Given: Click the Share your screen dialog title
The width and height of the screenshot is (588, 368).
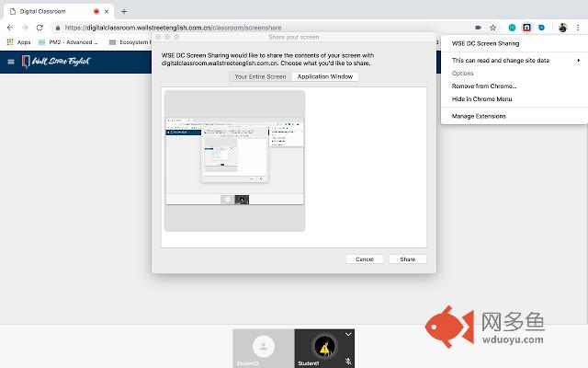Looking at the screenshot, I should pos(294,37).
